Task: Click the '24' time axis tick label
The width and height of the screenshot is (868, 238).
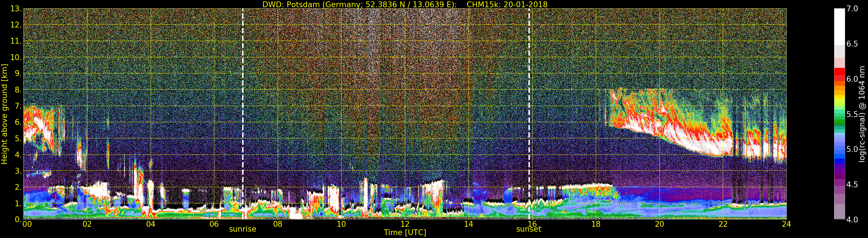Action: tap(786, 224)
